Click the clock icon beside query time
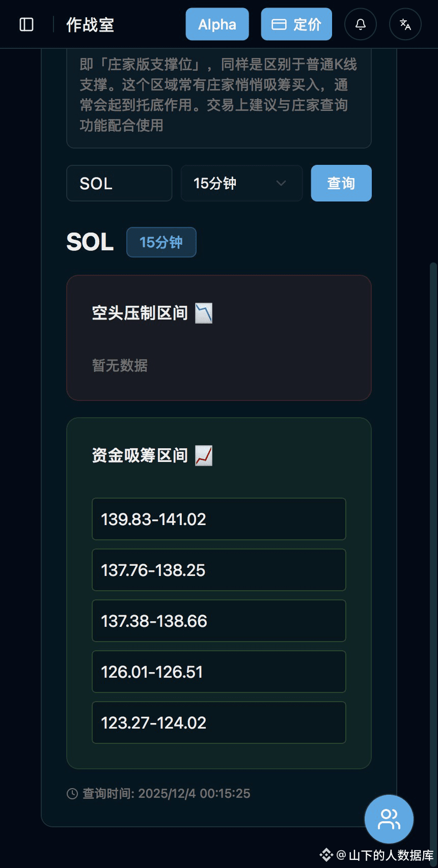438x868 pixels. click(x=72, y=794)
